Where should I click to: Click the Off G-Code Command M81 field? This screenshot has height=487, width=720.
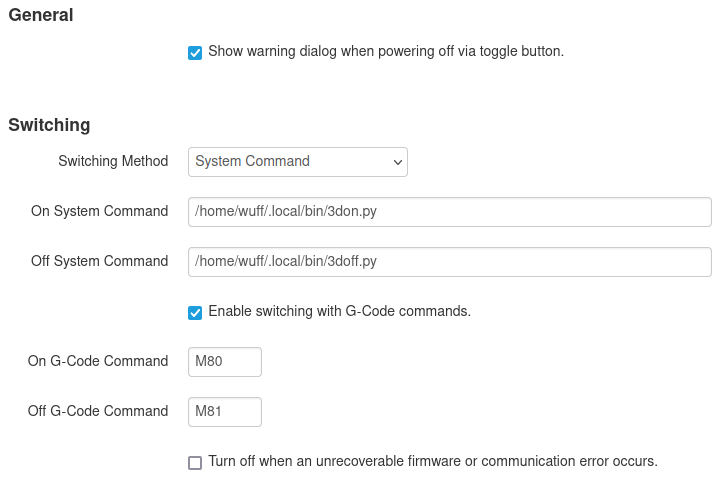(224, 412)
